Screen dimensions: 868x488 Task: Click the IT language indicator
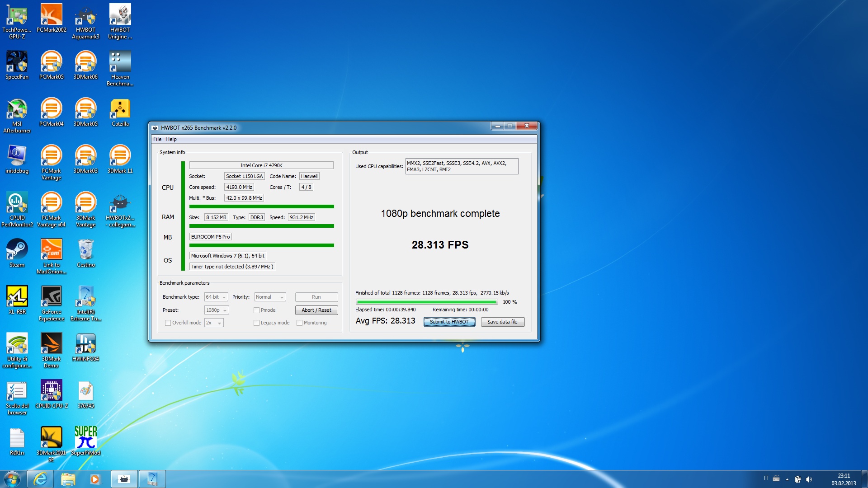coord(766,478)
